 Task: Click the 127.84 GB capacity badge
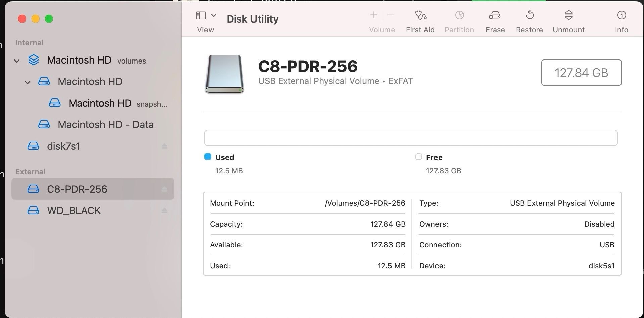coord(581,73)
